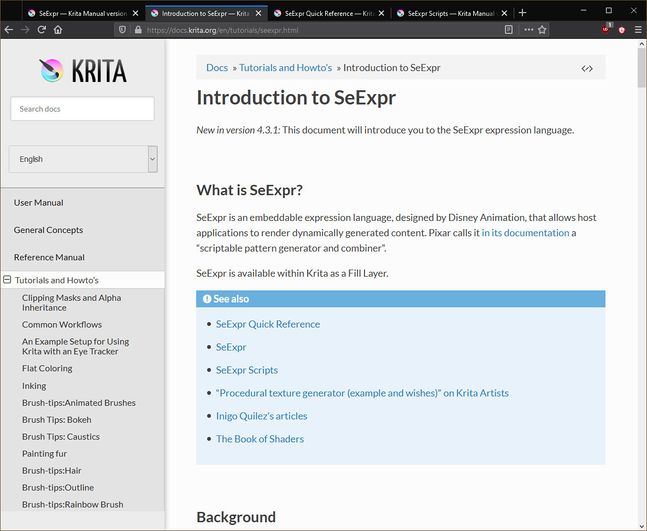Screen dimensions: 647x531
Task: Click the view page source icon
Action: point(587,69)
